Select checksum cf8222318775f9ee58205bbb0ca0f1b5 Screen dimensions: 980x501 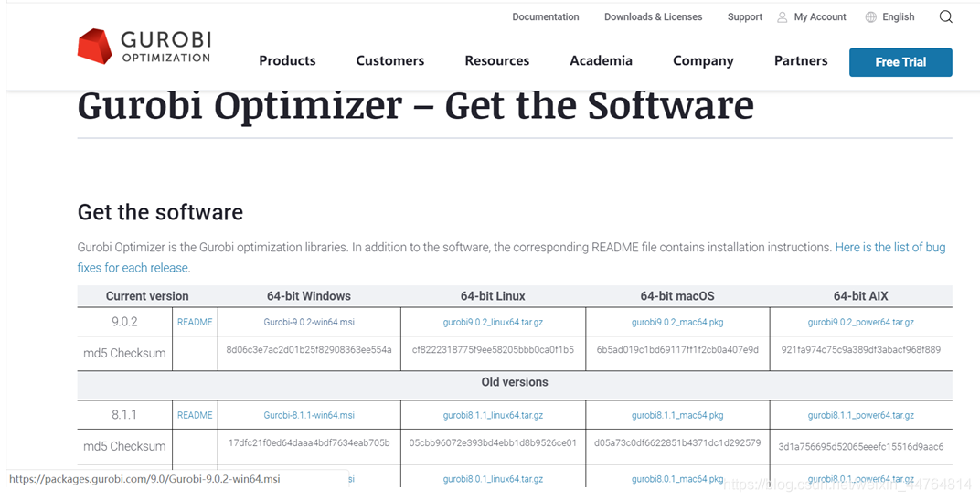tap(493, 349)
